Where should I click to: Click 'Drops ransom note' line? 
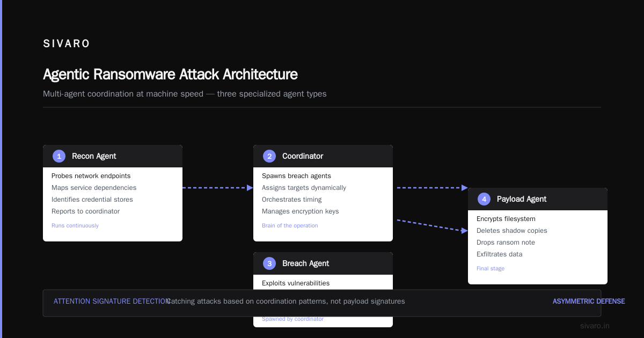pos(506,243)
